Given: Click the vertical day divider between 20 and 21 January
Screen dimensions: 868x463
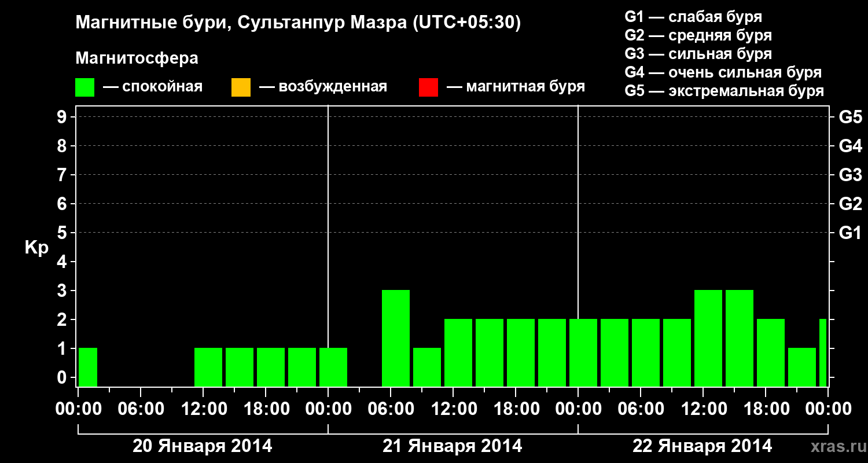Looking at the screenshot, I should [x=328, y=246].
